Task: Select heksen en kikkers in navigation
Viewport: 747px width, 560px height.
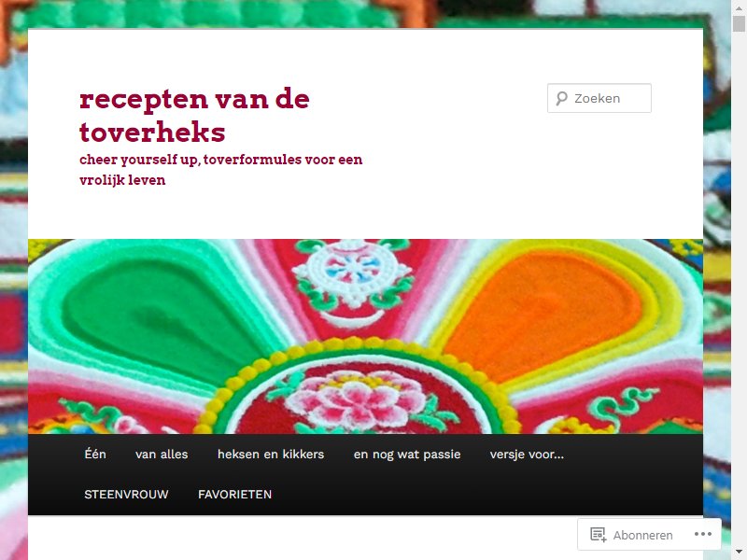Action: [271, 455]
